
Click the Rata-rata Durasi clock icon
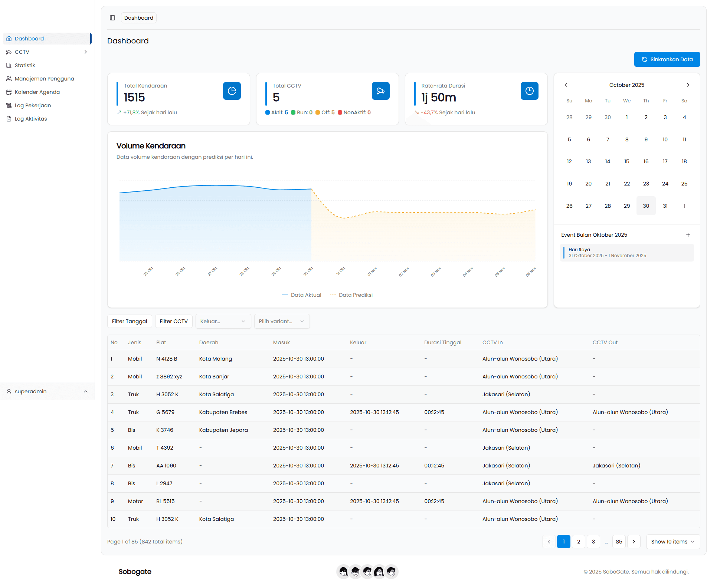click(x=529, y=91)
